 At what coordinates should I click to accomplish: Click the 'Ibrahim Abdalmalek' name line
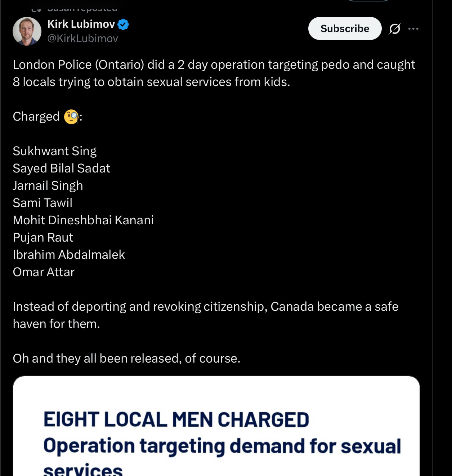click(x=69, y=255)
